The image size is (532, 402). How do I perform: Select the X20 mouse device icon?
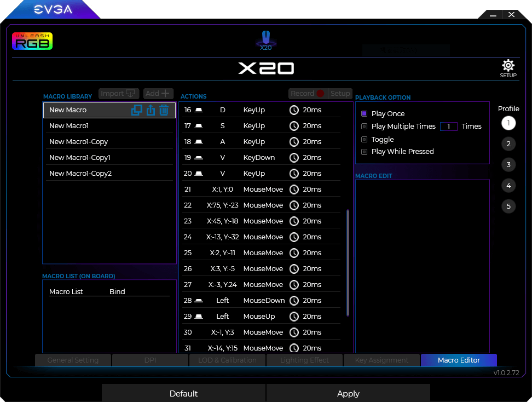(x=266, y=40)
